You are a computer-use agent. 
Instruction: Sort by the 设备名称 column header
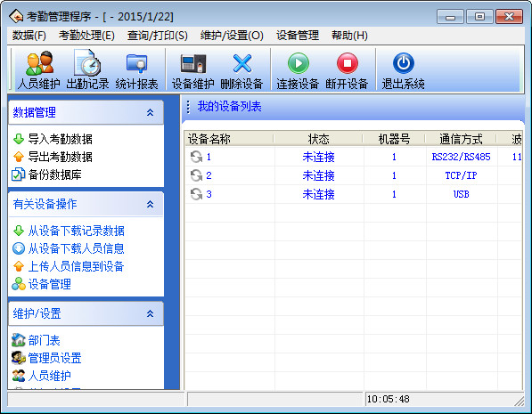(x=229, y=139)
